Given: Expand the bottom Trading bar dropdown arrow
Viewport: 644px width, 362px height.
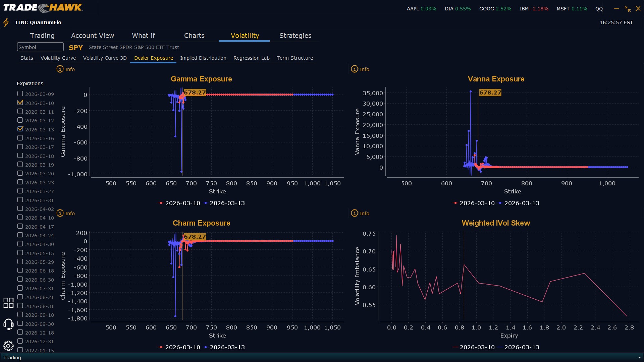Looking at the screenshot, I should (x=639, y=358).
